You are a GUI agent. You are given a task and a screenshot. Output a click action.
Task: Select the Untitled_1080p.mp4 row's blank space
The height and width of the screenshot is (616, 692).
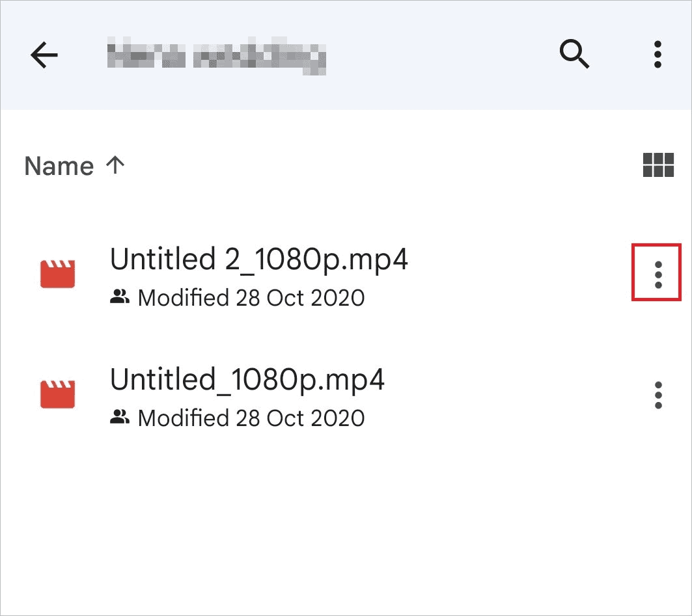pos(514,395)
